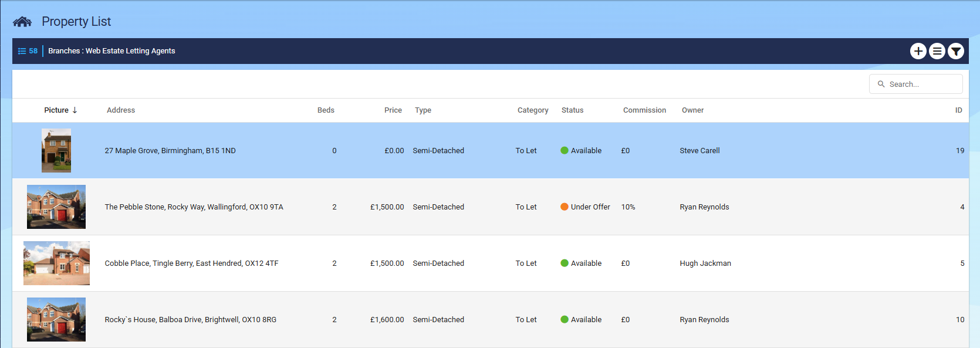Image resolution: width=980 pixels, height=348 pixels.
Task: Select Rocky's House, Balboa Drive address
Action: 191,320
